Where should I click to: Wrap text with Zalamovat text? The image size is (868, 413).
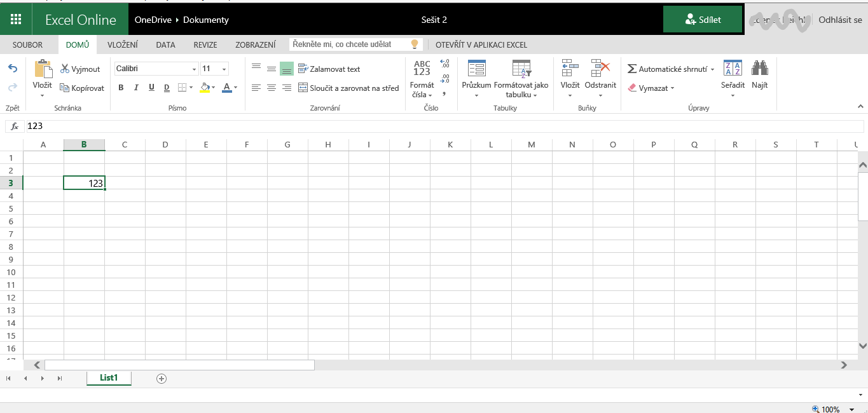pos(329,69)
